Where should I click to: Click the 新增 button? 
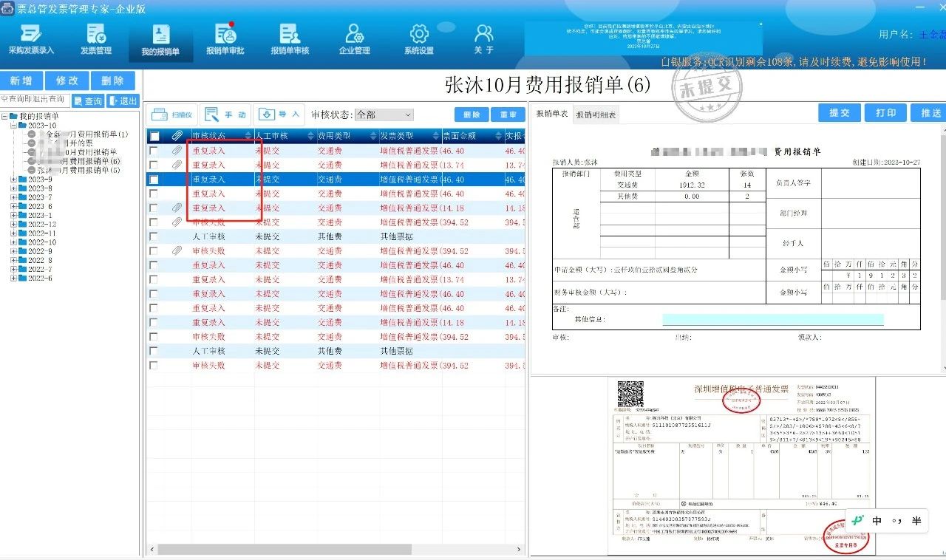pos(21,81)
